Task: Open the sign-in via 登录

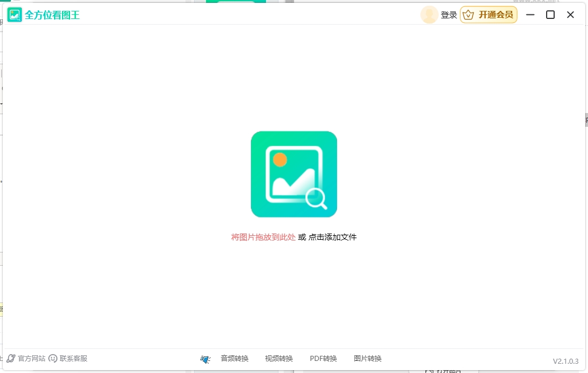Action: pos(449,14)
